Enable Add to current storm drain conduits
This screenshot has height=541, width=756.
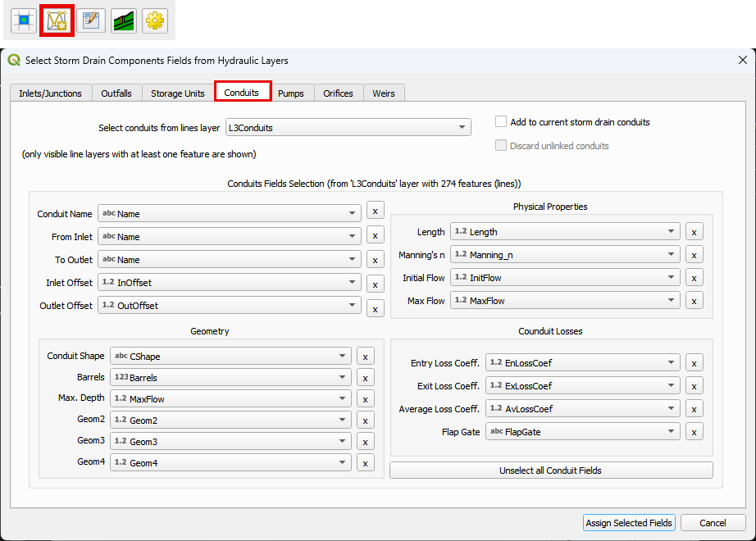click(502, 122)
